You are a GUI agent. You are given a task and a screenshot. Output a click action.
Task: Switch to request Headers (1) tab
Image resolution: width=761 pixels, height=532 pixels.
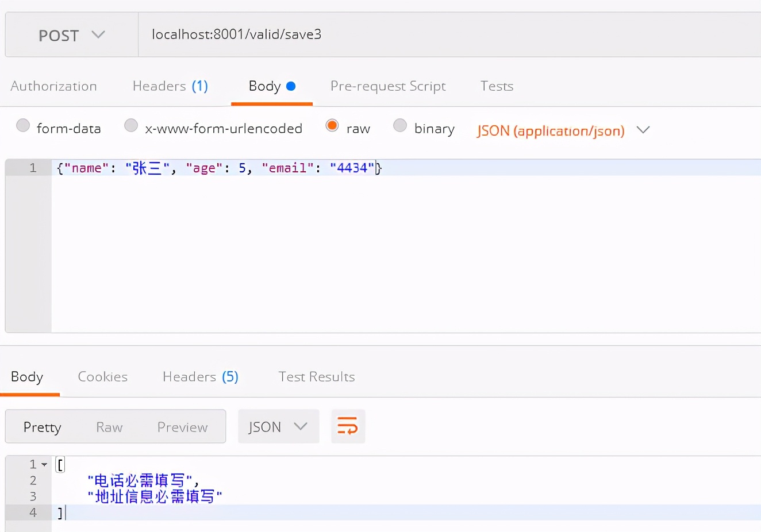click(x=170, y=86)
